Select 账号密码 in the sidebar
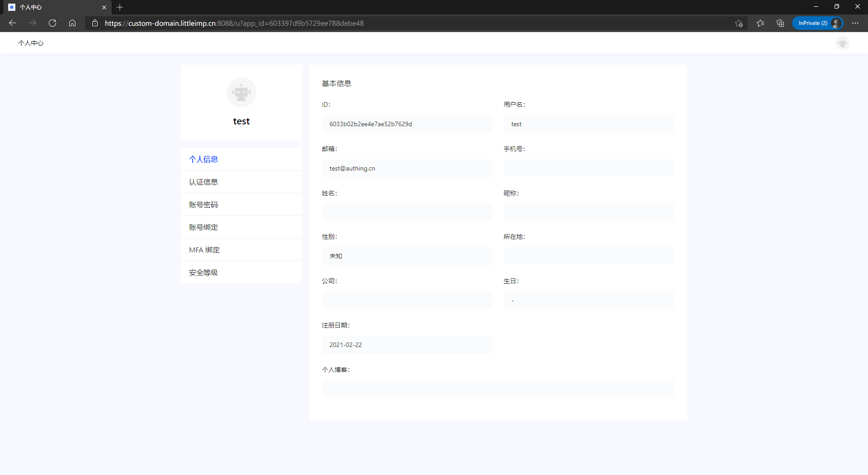The width and height of the screenshot is (868, 475). click(x=203, y=204)
